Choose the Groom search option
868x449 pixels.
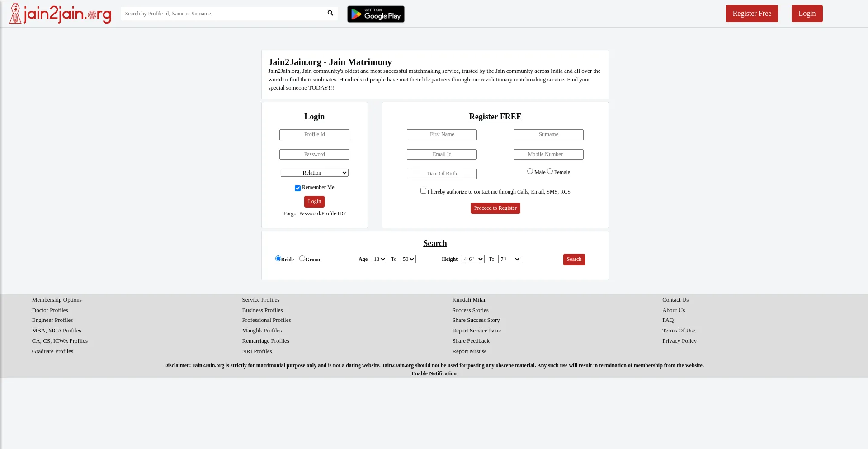click(302, 259)
